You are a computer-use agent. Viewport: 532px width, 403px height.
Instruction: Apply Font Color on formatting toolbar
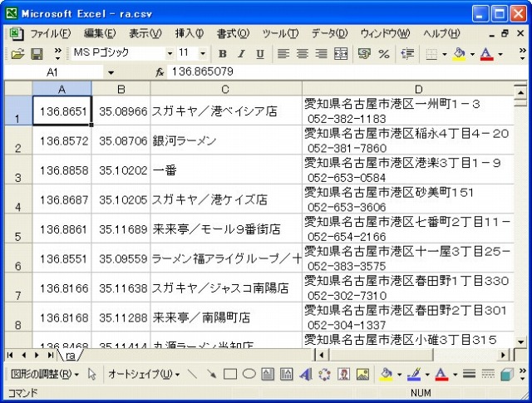tap(486, 54)
